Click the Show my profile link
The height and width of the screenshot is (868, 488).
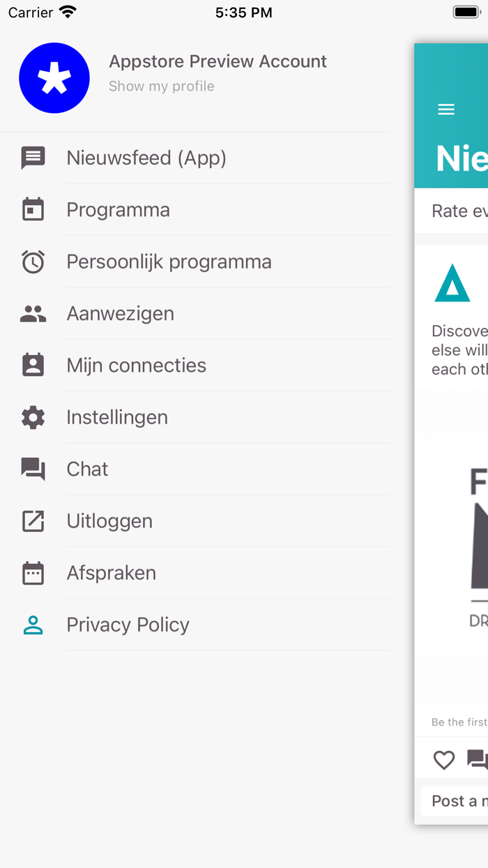pyautogui.click(x=162, y=87)
